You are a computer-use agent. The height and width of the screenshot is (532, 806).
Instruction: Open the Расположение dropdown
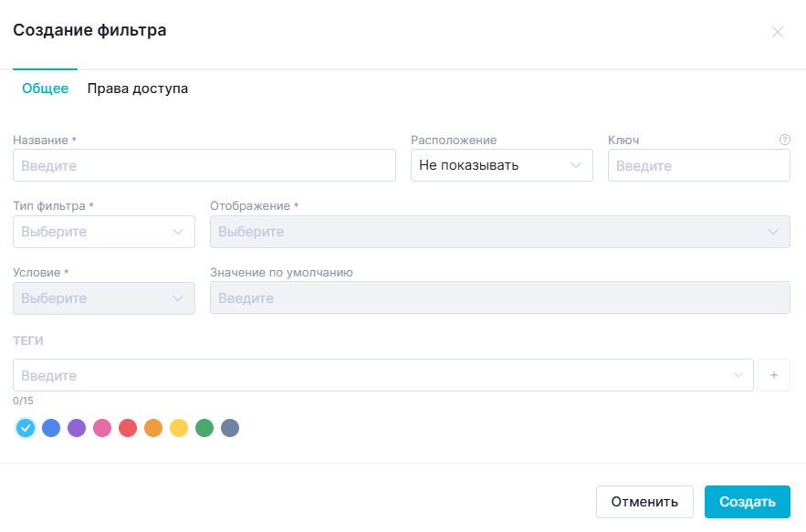(502, 165)
